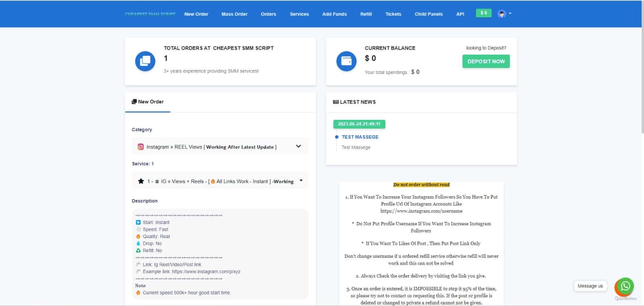Click the green $0 balance badge

(x=483, y=13)
